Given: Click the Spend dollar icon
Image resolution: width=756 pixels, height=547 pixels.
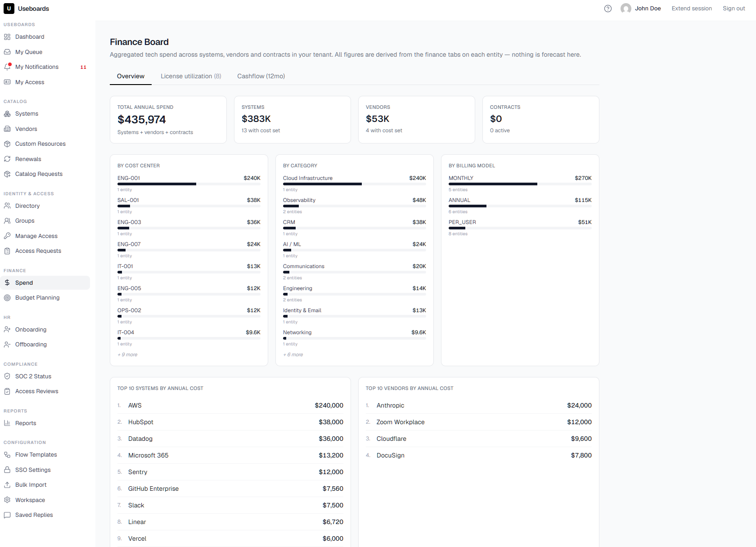Looking at the screenshot, I should click(x=7, y=283).
